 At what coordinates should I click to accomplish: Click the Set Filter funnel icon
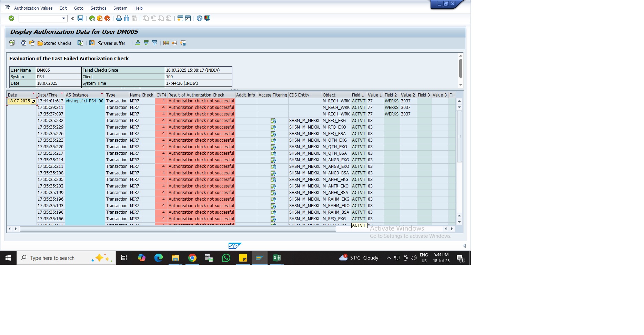154,43
